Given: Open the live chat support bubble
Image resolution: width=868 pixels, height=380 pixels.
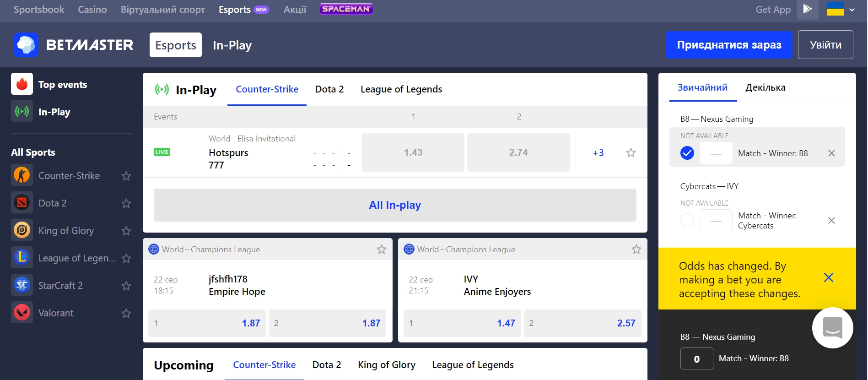Looking at the screenshot, I should point(832,327).
